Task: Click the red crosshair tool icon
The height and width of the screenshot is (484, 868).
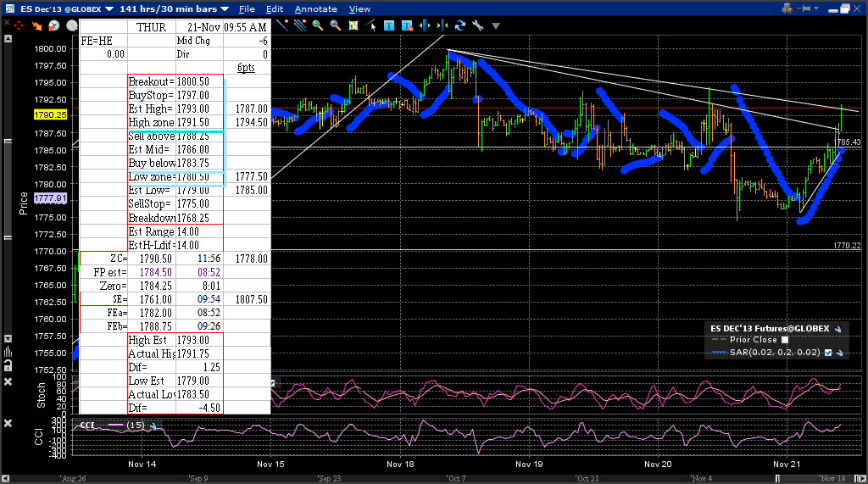Action: point(19,25)
